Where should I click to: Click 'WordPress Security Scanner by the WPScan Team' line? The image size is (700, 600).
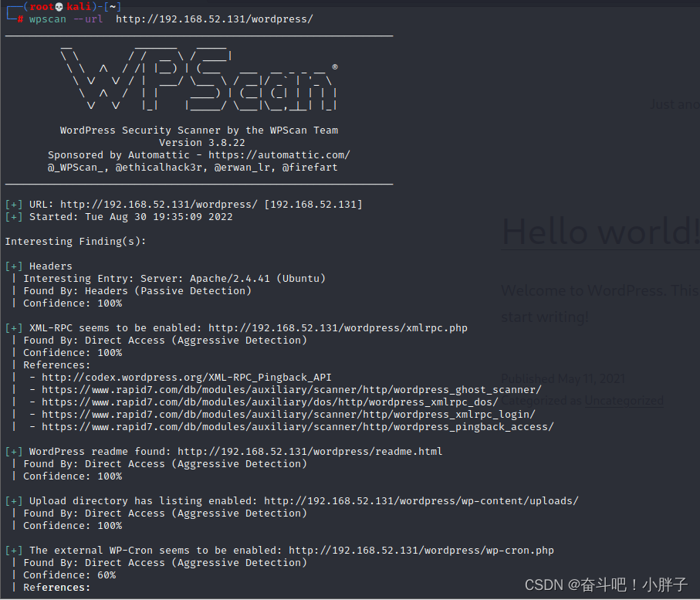(199, 131)
